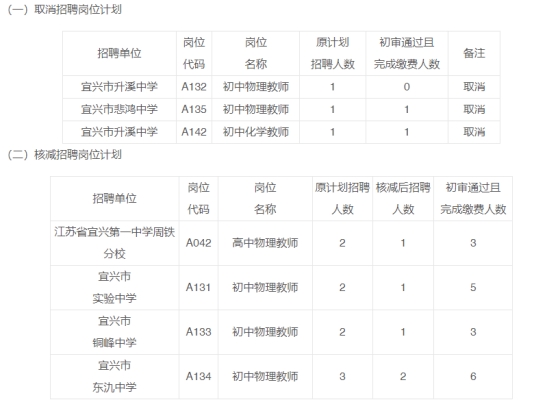Click the 宜兴市铜峰中学 unit cell
This screenshot has height=402, width=535.
coord(115,332)
